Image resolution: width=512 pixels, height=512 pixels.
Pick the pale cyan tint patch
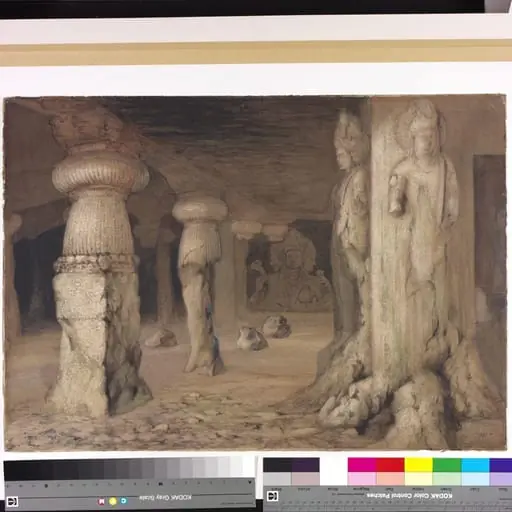pyautogui.click(x=475, y=478)
